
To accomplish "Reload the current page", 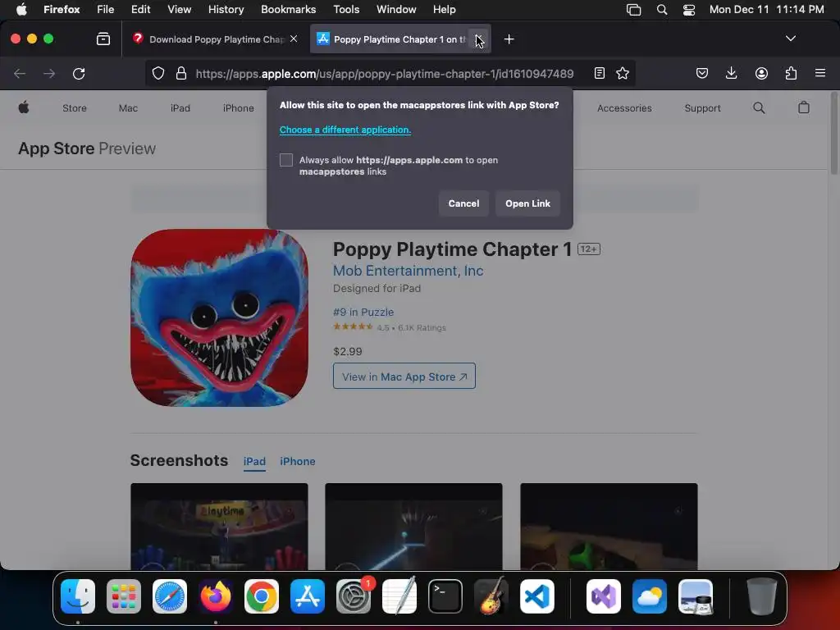I will [79, 73].
